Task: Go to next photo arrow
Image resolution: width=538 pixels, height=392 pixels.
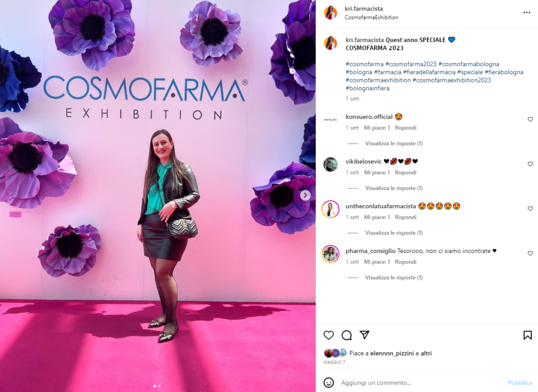Action: point(305,195)
